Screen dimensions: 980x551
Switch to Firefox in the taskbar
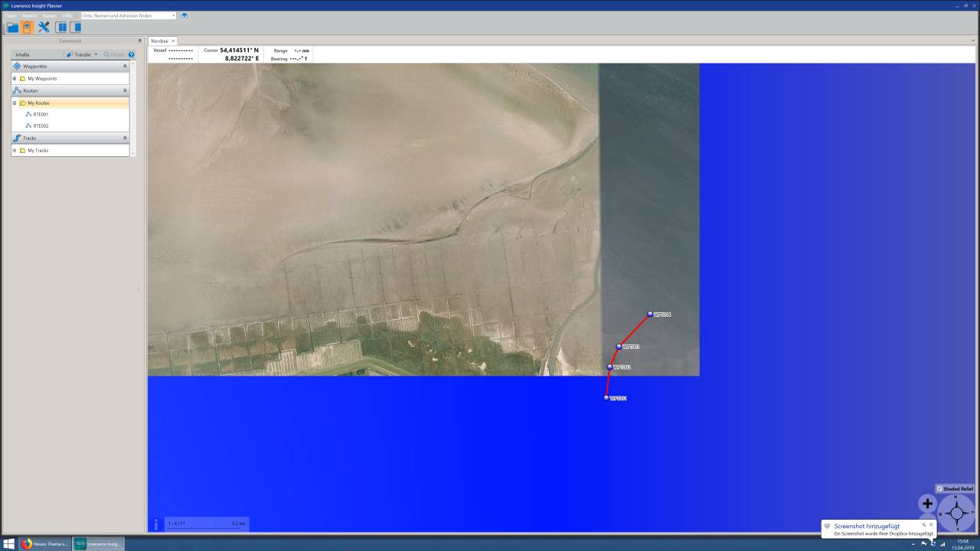pos(44,543)
